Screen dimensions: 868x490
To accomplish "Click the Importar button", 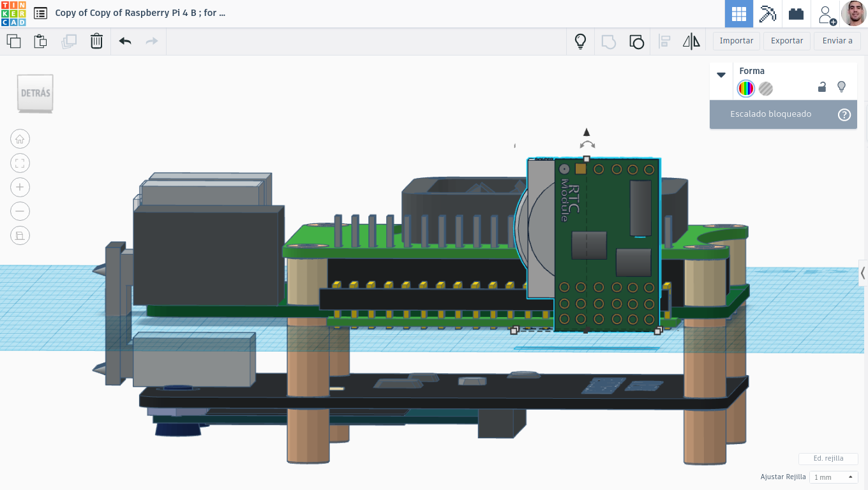I will [x=737, y=41].
